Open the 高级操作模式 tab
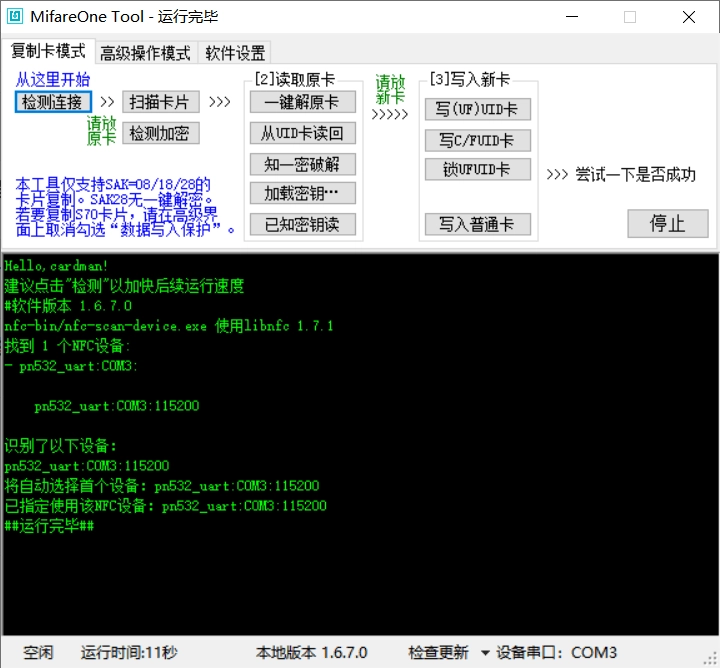 coord(145,53)
